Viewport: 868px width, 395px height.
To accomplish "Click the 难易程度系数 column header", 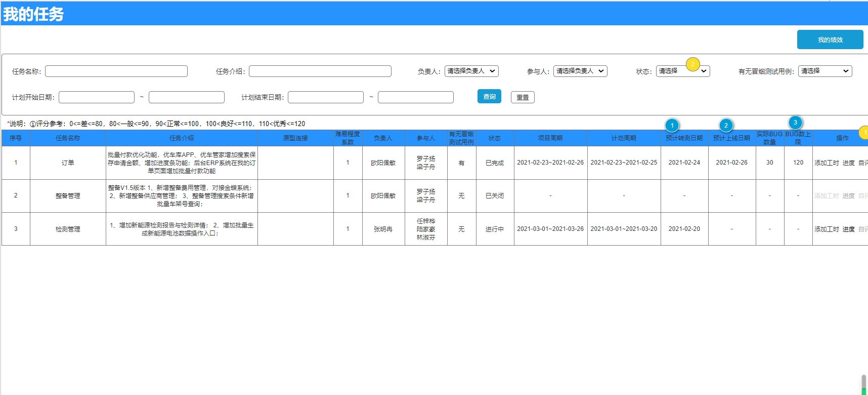I will click(348, 138).
